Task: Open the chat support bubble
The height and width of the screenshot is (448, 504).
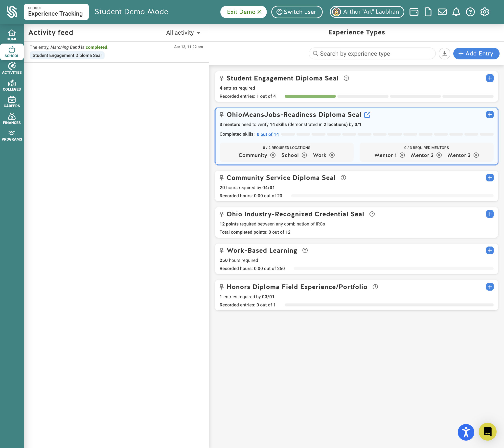Action: point(487,432)
